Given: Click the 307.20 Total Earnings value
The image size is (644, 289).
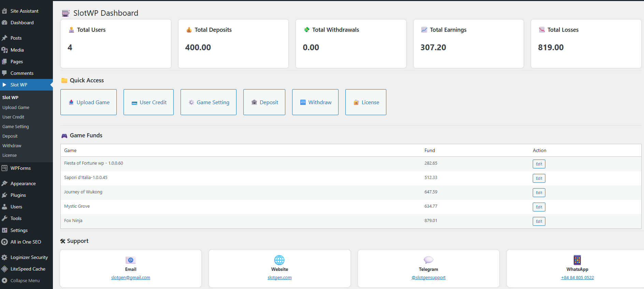Looking at the screenshot, I should pyautogui.click(x=433, y=47).
